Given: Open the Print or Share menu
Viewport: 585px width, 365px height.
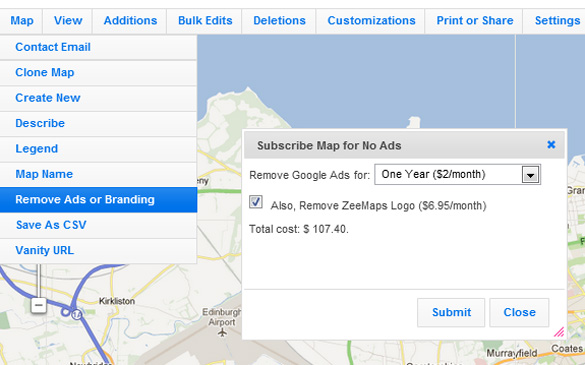Looking at the screenshot, I should click(x=475, y=21).
